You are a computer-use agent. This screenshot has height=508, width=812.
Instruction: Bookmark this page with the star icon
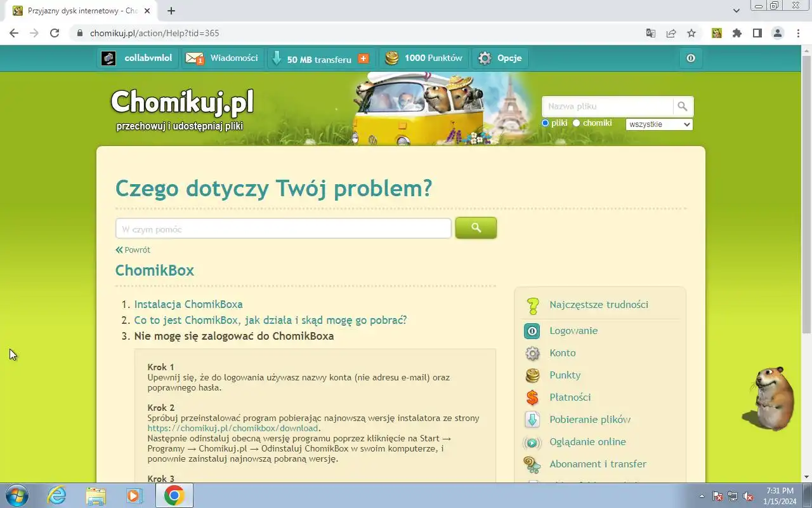691,33
